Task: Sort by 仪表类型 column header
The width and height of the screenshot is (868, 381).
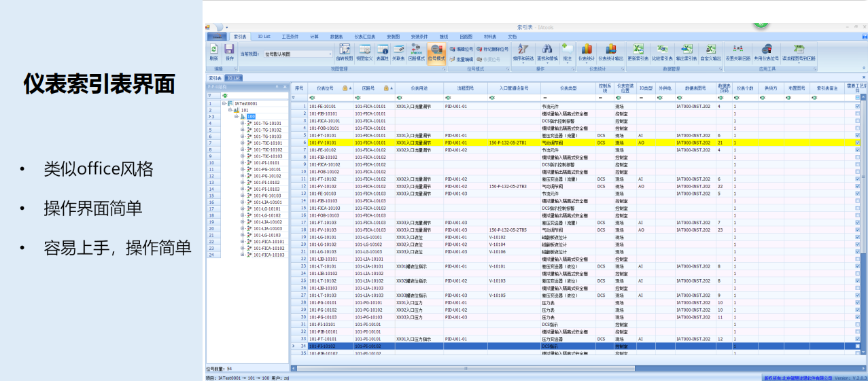Action: 568,88
